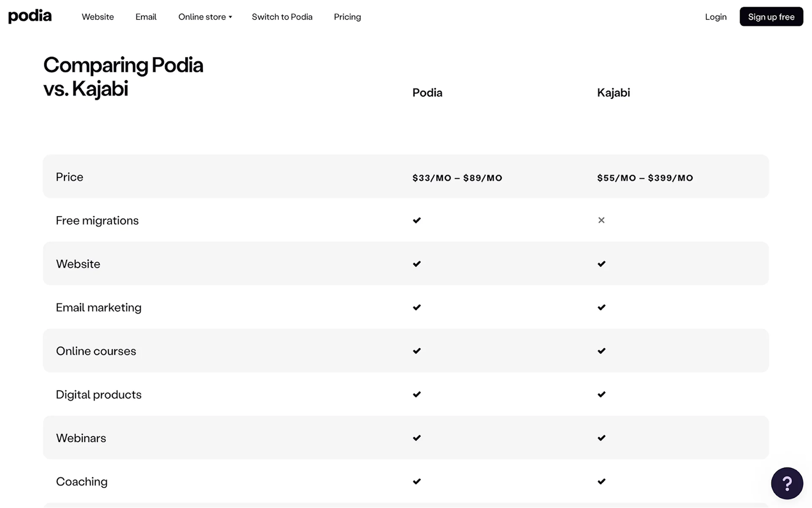Click the Sign up free button
Image resolution: width=812 pixels, height=508 pixels.
point(771,17)
